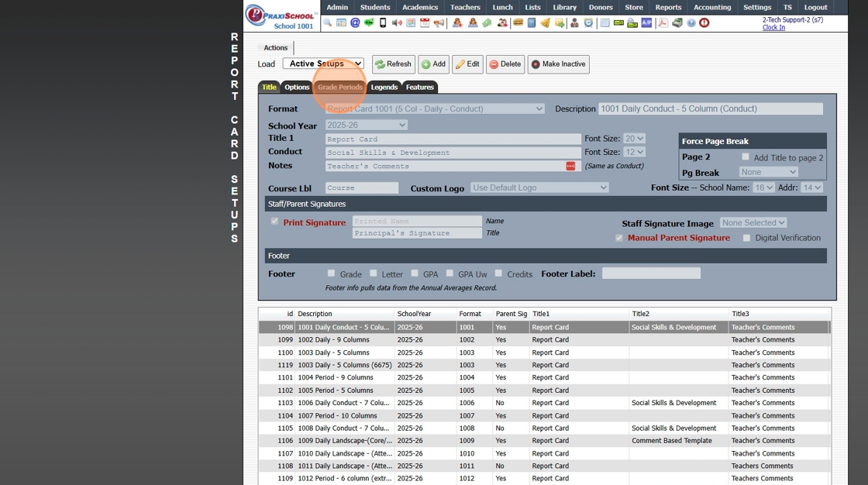Select row 1099 1002 Daily - 9 Columns
This screenshot has width=868, height=485.
point(545,340)
